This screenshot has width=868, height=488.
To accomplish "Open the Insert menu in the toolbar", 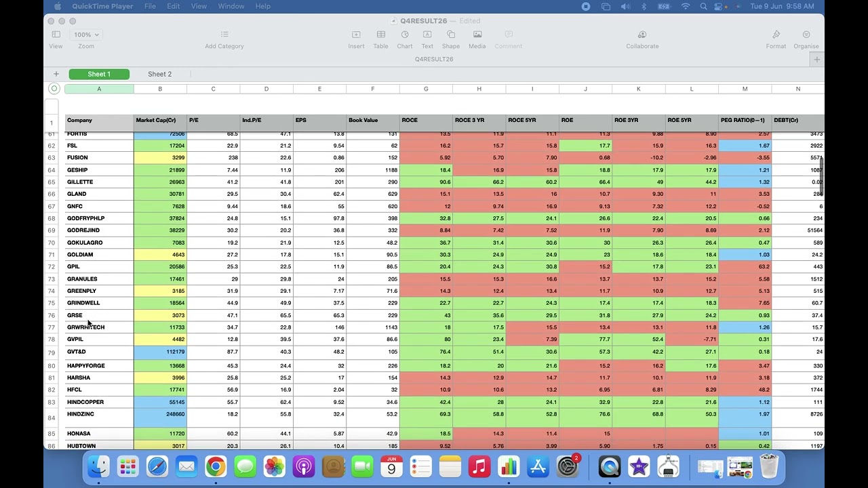I will pos(356,39).
